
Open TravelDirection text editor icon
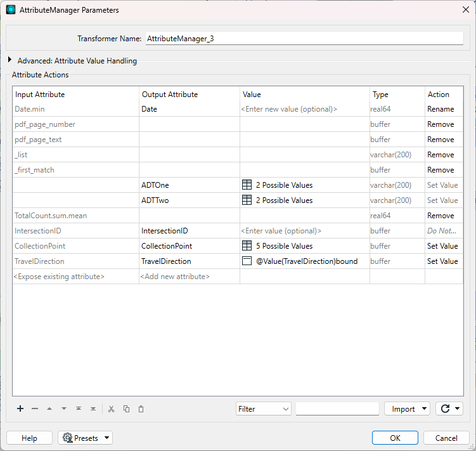[x=247, y=261]
